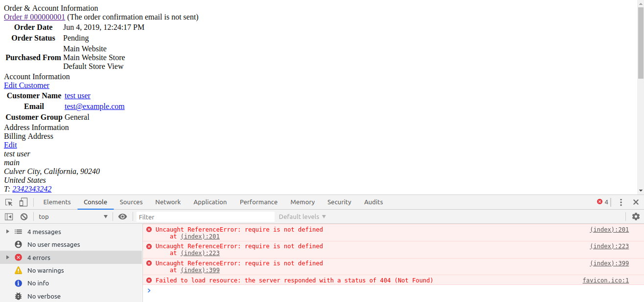Viewport: 644px width, 302px height.
Task: Select the red X icon for 4 errors
Action: (x=18, y=258)
